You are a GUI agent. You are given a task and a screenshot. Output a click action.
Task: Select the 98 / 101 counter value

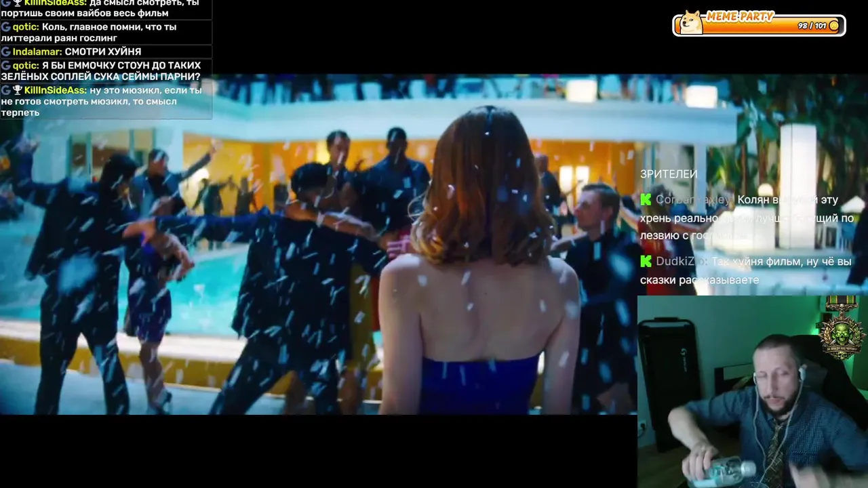[812, 26]
